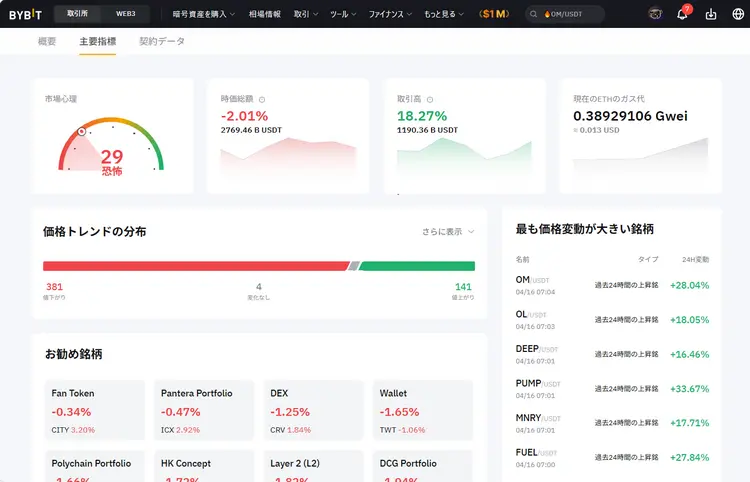This screenshot has height=482, width=750.
Task: Open the 取引高 chart card
Action: 464,136
